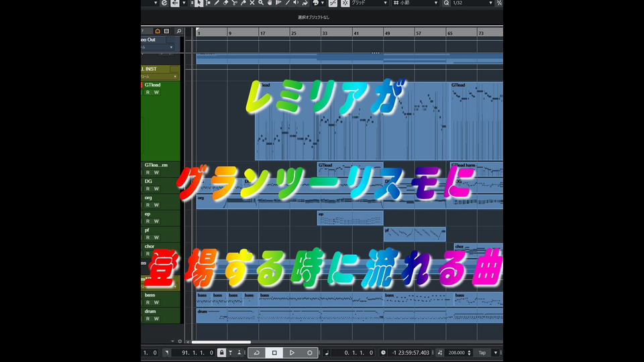Image resolution: width=644 pixels, height=362 pixels.
Task: Click bar 33 on the timeline ruler
Action: (325, 32)
